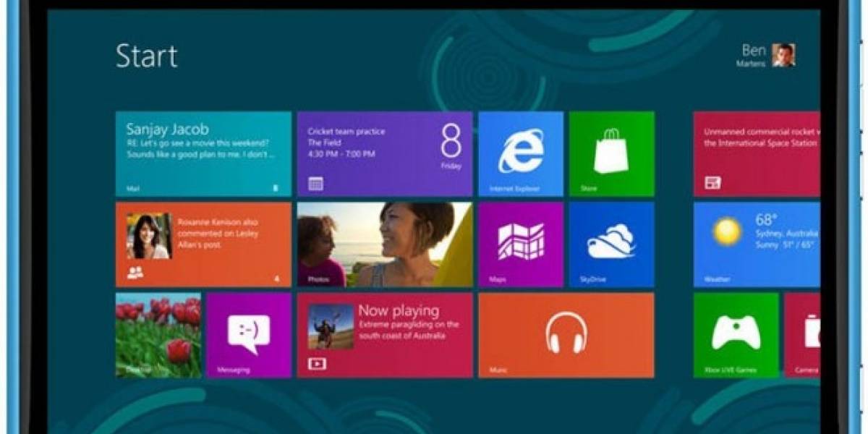Click Roxanne Kenison's profile photo
Image resolution: width=868 pixels, height=434 pixels.
coord(149,236)
